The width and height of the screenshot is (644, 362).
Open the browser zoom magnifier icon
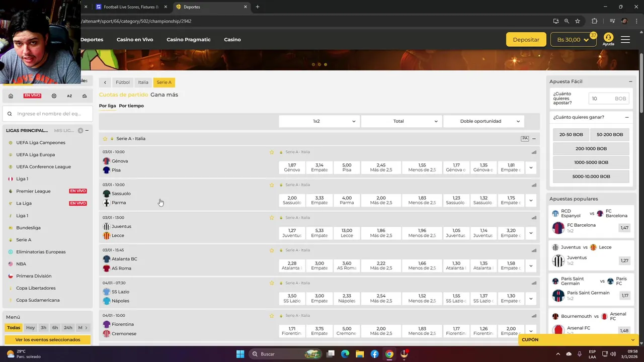567,21
